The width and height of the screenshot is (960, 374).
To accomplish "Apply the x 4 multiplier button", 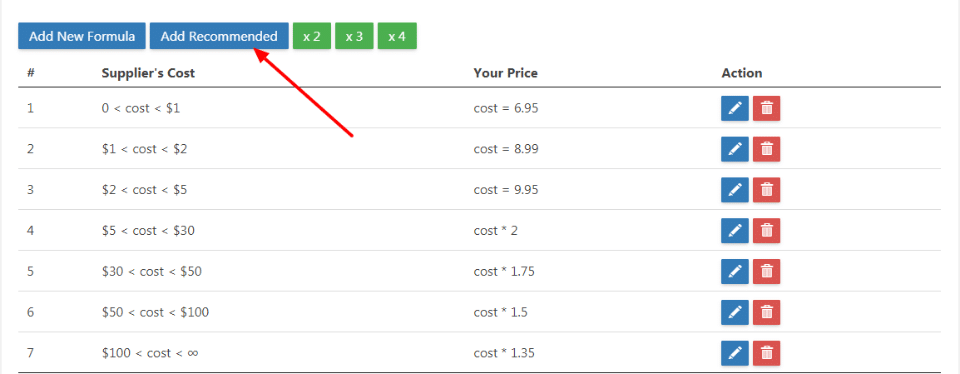I will click(397, 36).
